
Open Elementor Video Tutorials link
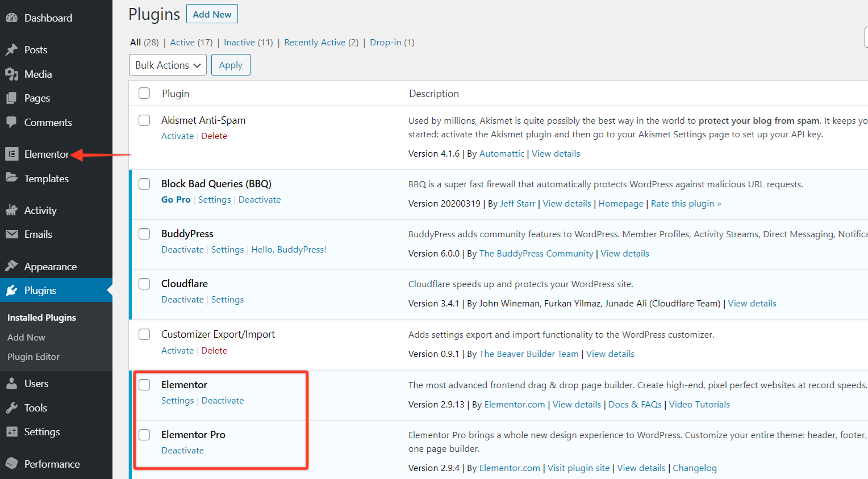tap(699, 404)
